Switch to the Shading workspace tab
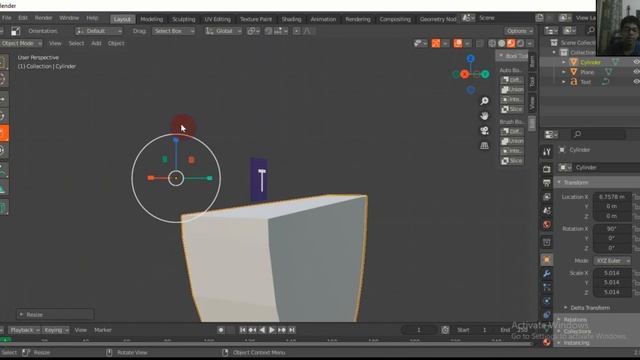The image size is (640, 360). click(291, 19)
